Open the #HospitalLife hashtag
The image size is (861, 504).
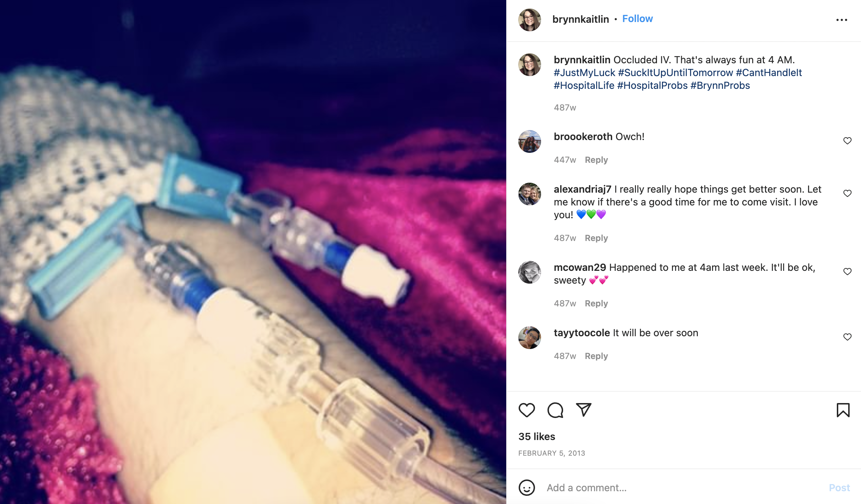(584, 86)
